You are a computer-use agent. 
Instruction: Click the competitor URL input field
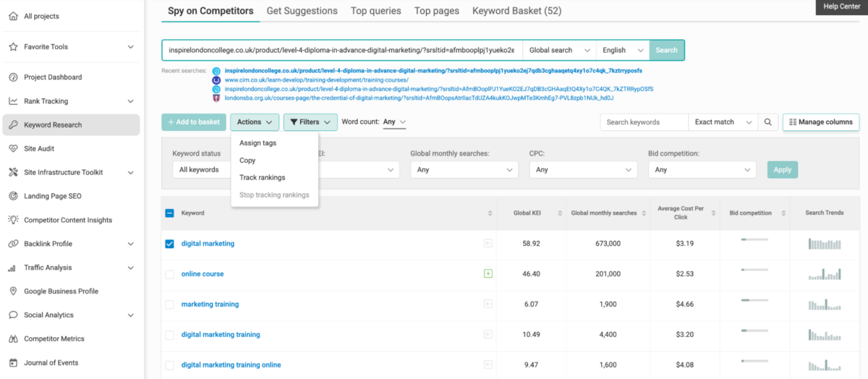coord(341,51)
